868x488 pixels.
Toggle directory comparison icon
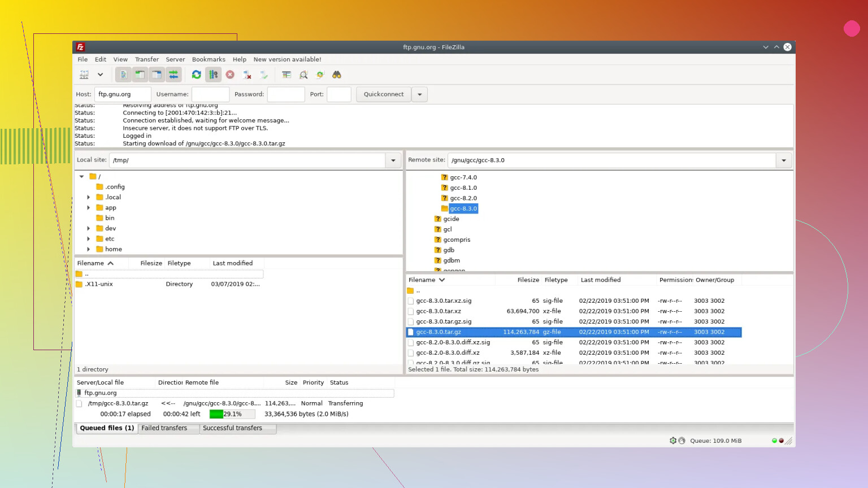303,75
